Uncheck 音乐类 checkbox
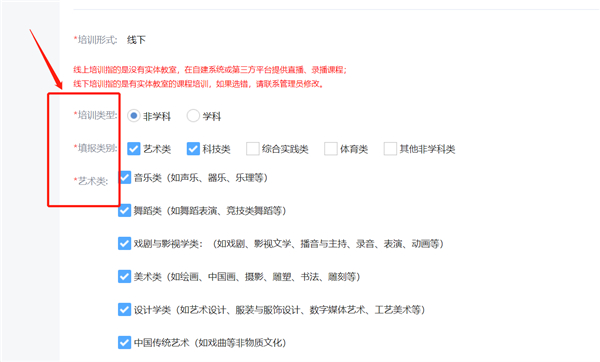Image resolution: width=600 pixels, height=362 pixels. tap(125, 178)
